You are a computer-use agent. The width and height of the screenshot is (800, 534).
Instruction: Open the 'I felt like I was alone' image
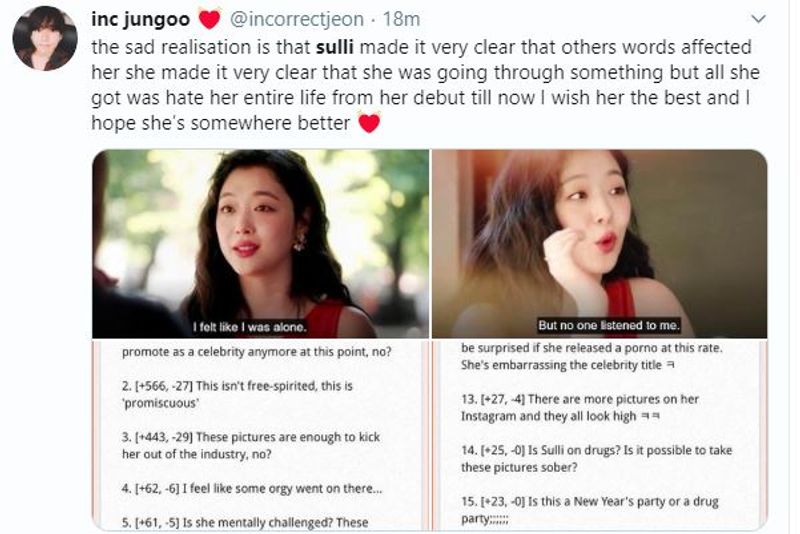coord(261,244)
